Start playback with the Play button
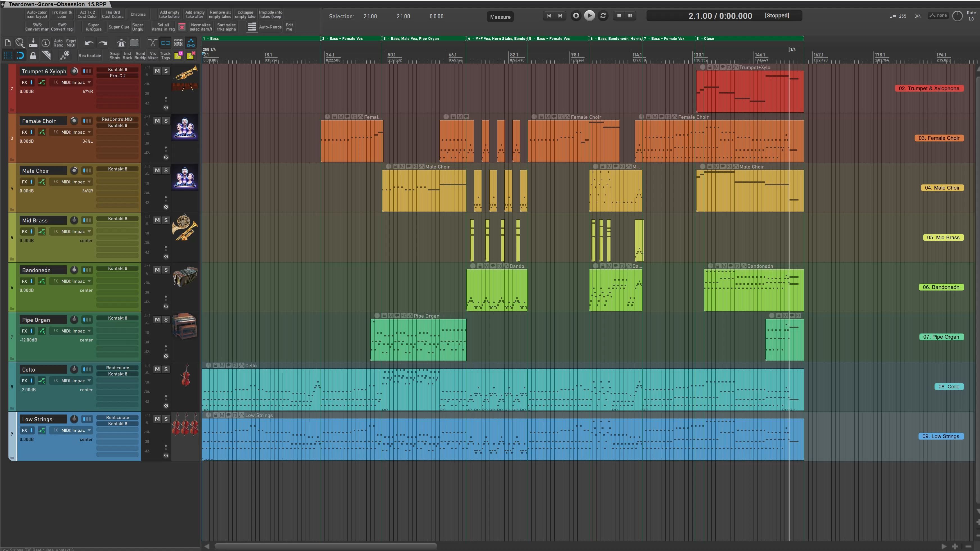This screenshot has height=551, width=980. [x=589, y=16]
